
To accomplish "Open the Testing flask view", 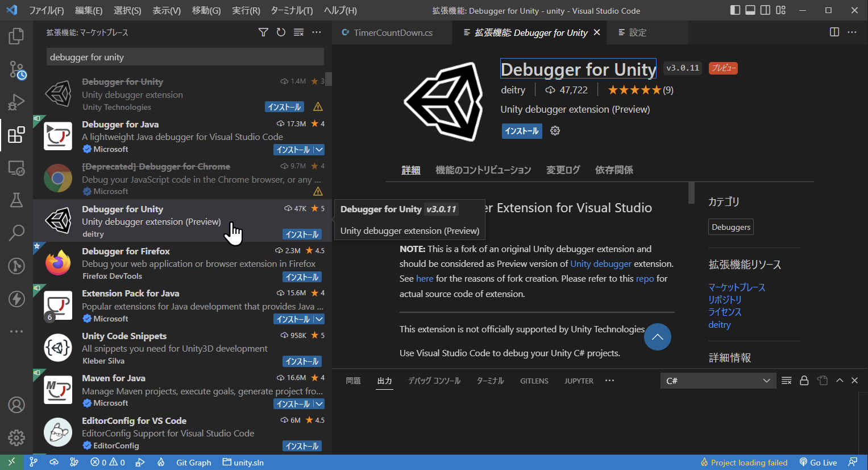I will tap(16, 200).
